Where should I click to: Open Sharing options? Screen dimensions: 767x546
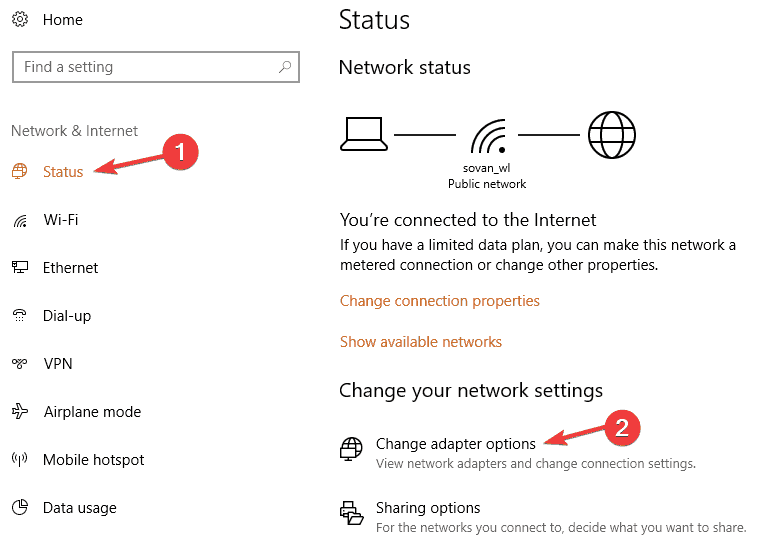(428, 508)
